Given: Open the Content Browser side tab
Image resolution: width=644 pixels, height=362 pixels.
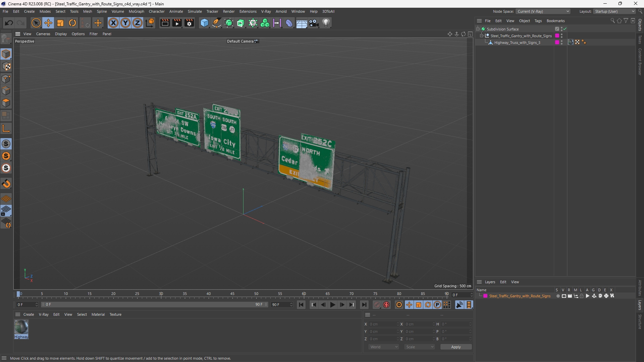Looking at the screenshot, I should click(x=640, y=62).
